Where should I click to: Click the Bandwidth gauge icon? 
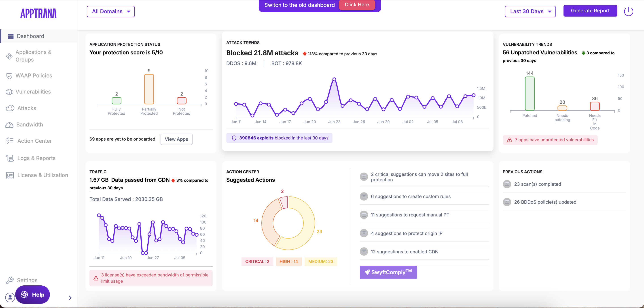[x=9, y=125]
